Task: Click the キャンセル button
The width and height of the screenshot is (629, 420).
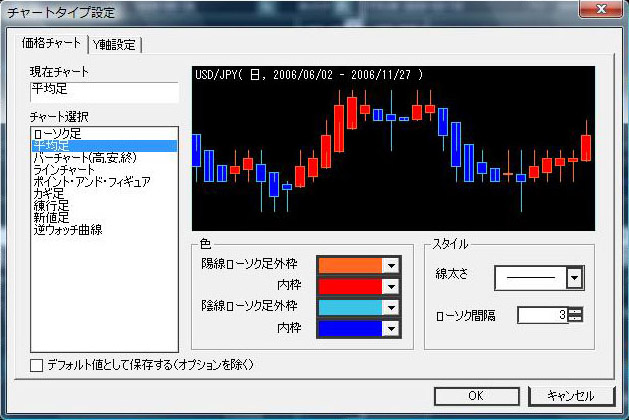Action: (571, 396)
